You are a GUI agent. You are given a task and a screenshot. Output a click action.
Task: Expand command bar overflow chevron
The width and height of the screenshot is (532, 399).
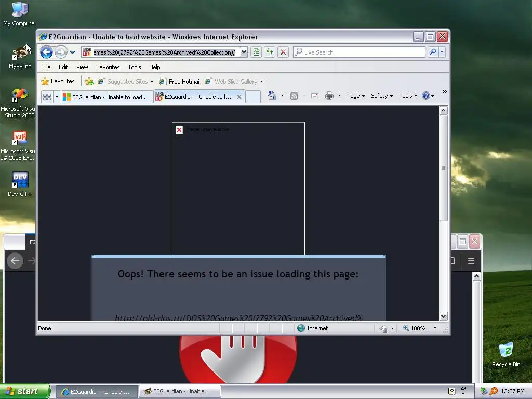[x=445, y=92]
